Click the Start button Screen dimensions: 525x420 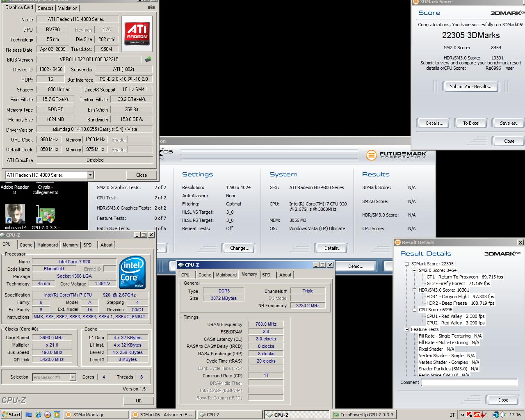[11, 415]
